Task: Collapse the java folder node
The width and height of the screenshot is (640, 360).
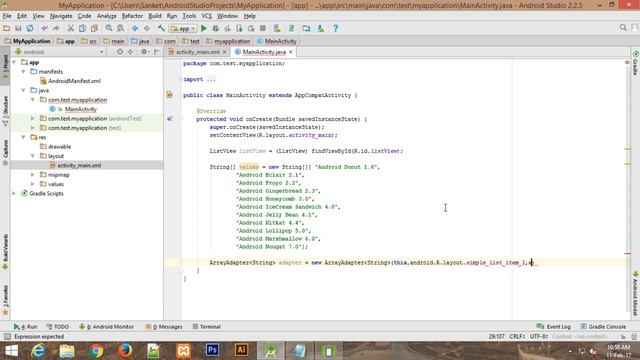Action: click(24, 90)
